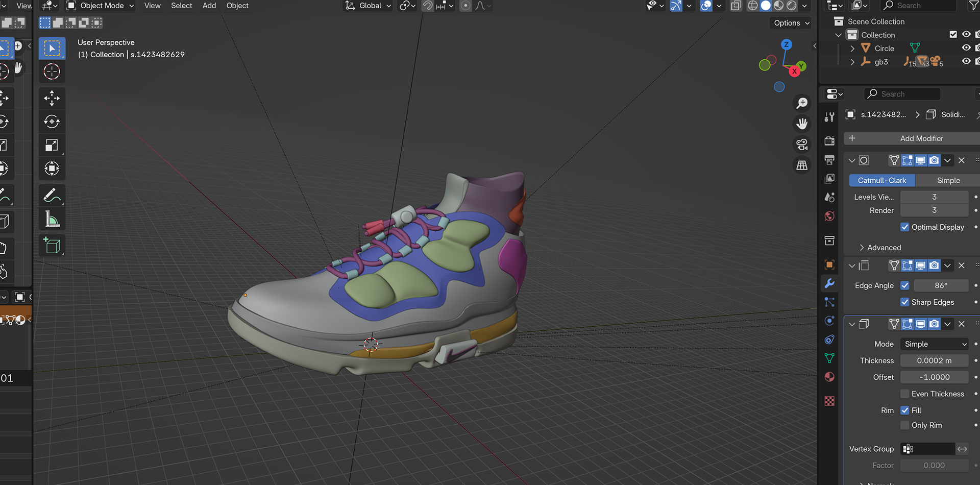
Task: Hide the gb3 armature in viewport
Action: [x=966, y=61]
